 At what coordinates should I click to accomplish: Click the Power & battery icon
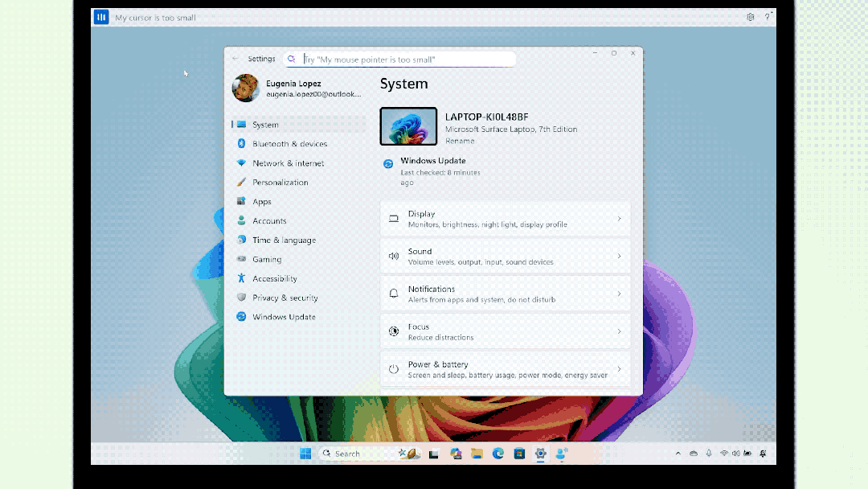[x=394, y=368]
